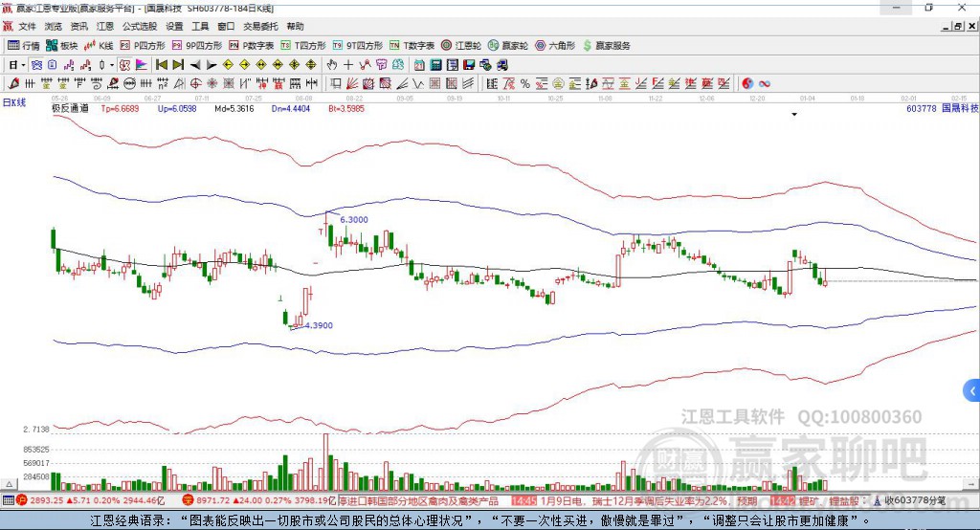
Task: Expand the candlestick style dropdown arrow
Action: click(x=112, y=65)
